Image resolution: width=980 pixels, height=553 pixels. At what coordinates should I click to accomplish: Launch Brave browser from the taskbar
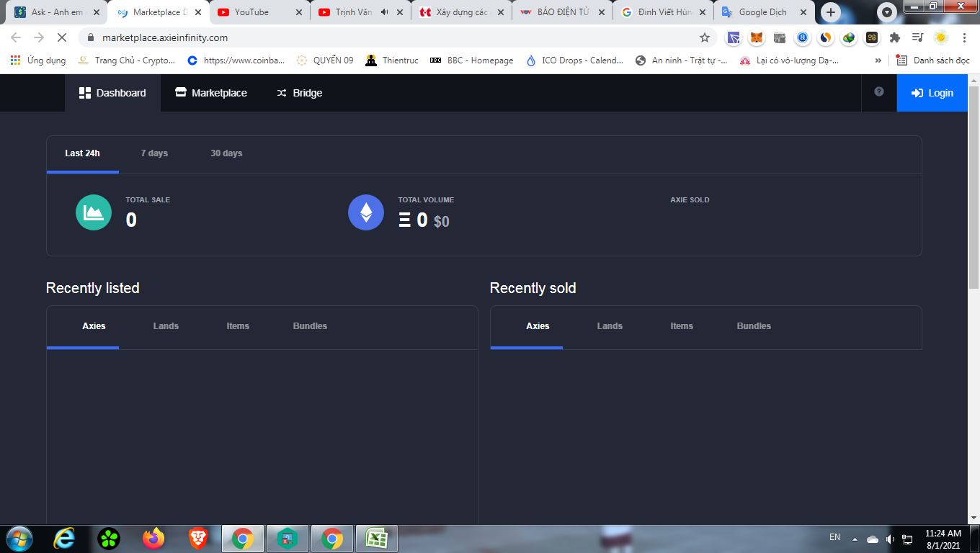197,539
